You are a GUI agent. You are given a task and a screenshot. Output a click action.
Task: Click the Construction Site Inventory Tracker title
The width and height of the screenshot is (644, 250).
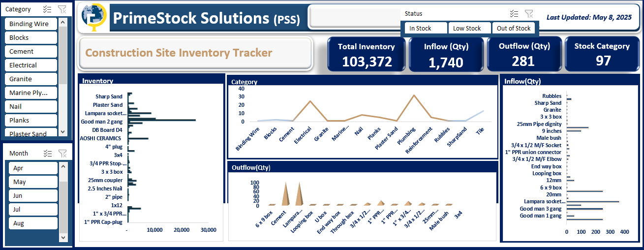click(179, 53)
